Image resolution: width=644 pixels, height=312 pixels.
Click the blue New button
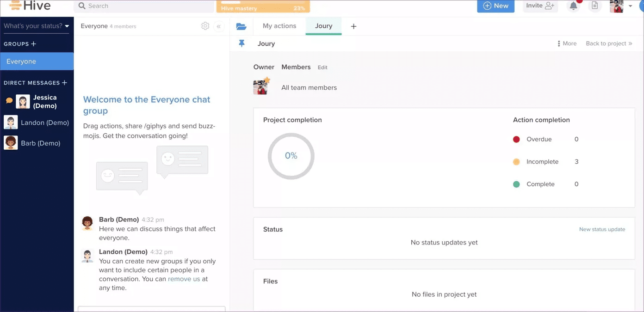[495, 6]
